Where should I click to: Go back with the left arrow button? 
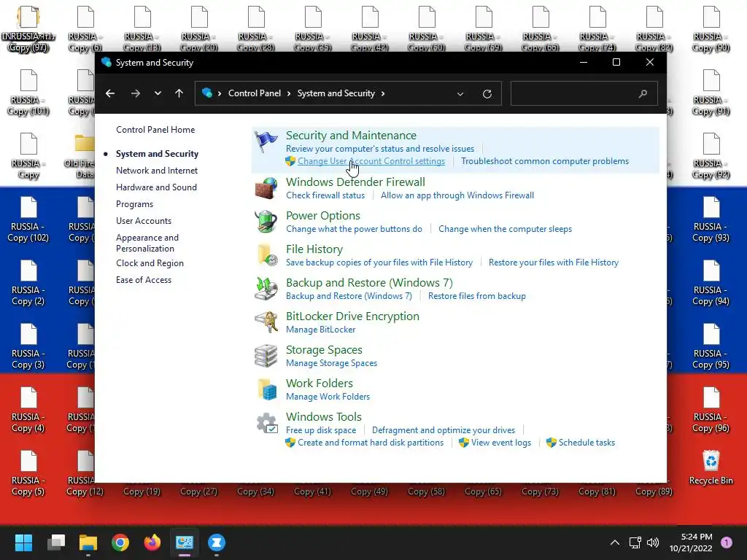point(110,93)
